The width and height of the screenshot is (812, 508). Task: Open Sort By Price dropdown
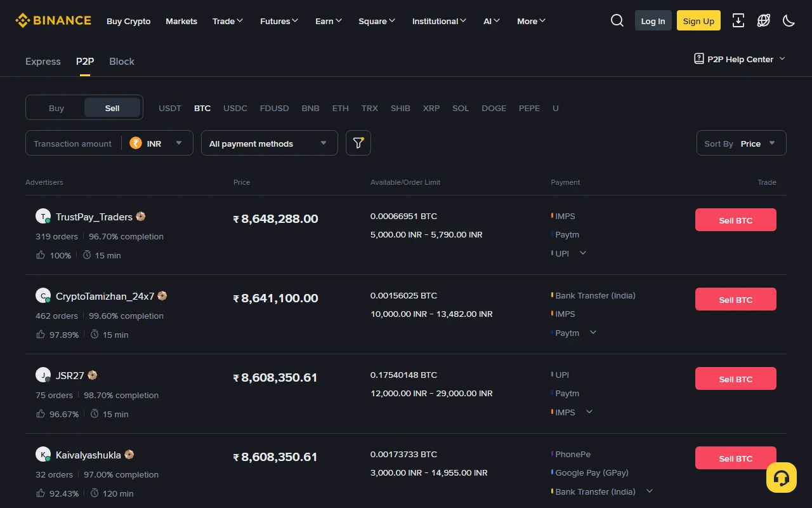[742, 143]
